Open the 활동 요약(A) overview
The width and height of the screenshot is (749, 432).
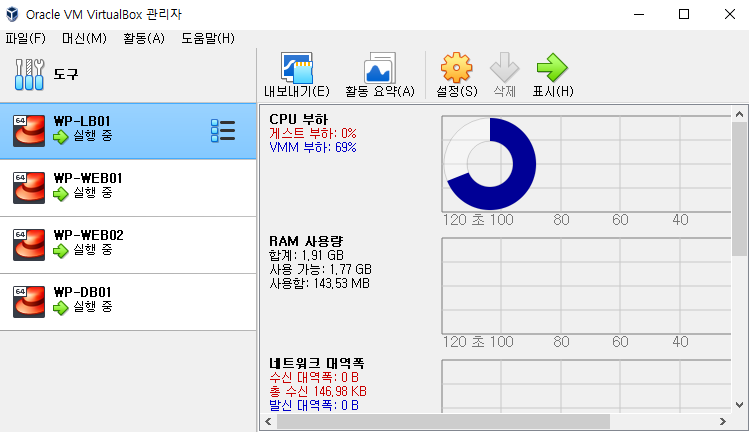(x=380, y=75)
